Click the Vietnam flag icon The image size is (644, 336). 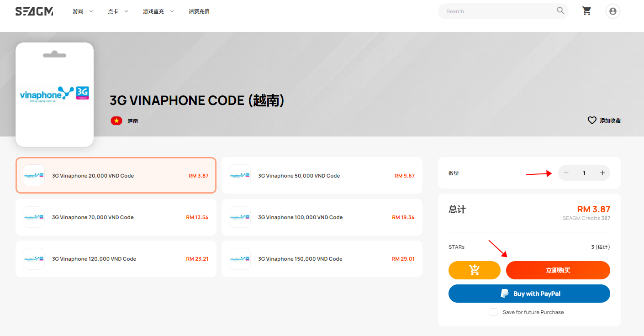pos(116,121)
